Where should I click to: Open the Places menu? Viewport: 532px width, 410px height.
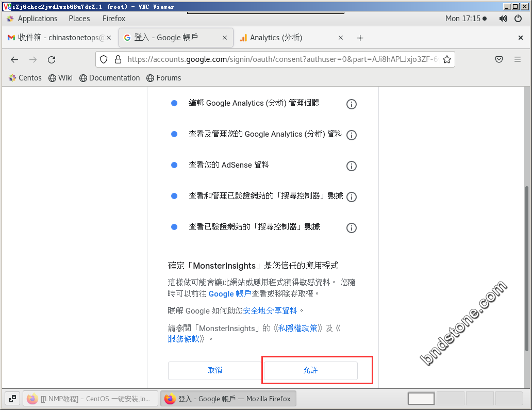(x=79, y=19)
